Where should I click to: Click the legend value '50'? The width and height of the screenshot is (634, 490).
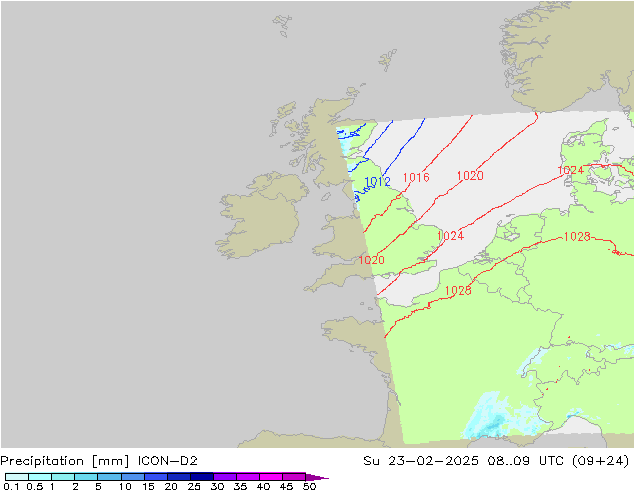point(310,486)
